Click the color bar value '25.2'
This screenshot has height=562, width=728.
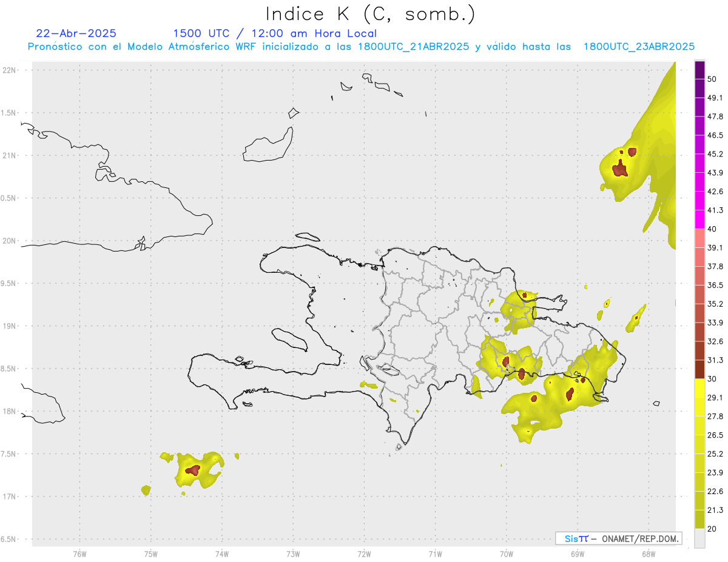pos(715,454)
